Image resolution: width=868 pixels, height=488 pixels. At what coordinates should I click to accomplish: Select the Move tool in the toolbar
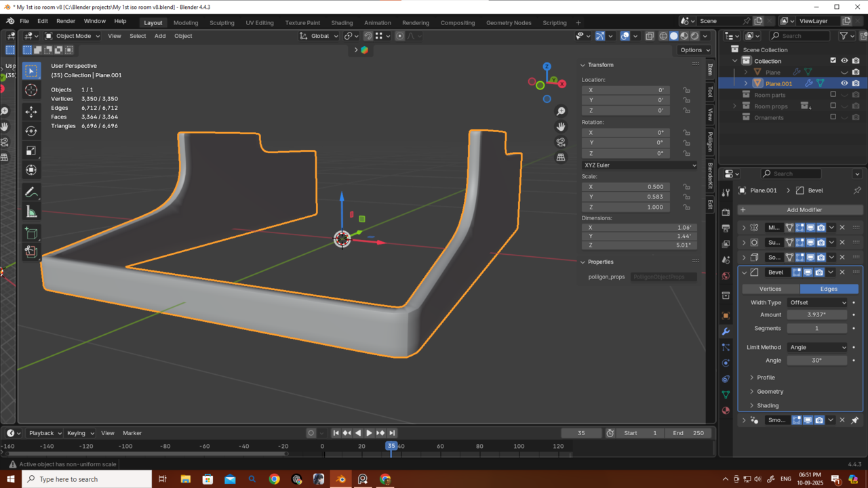(31, 111)
